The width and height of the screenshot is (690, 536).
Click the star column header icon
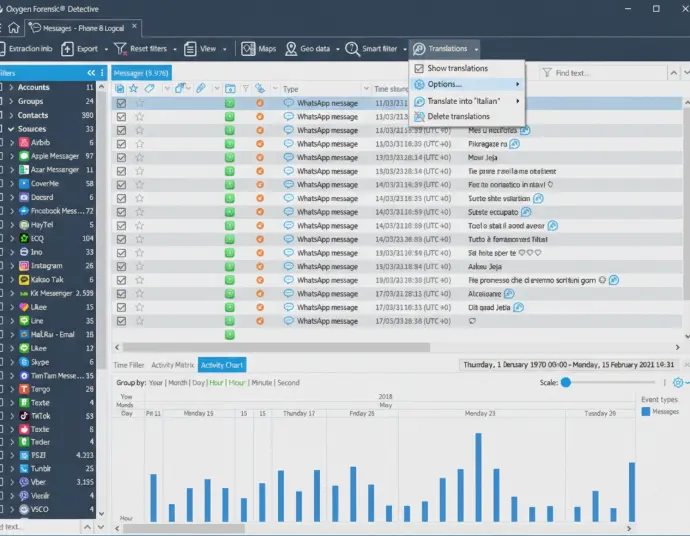133,89
